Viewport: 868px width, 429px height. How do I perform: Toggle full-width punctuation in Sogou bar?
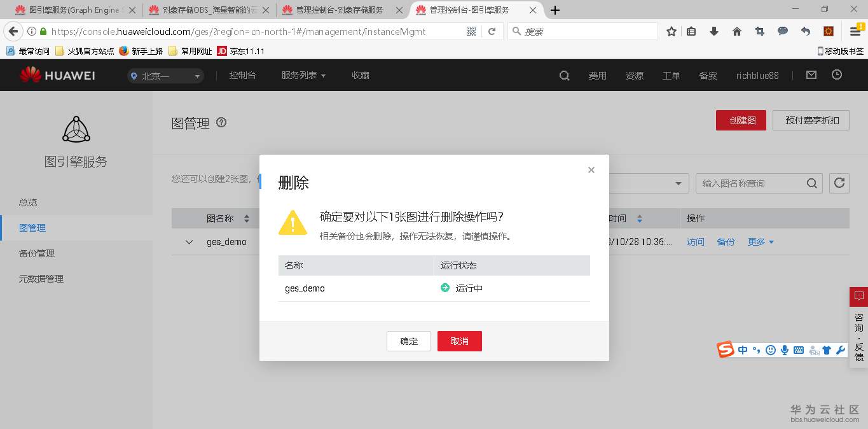pyautogui.click(x=755, y=349)
